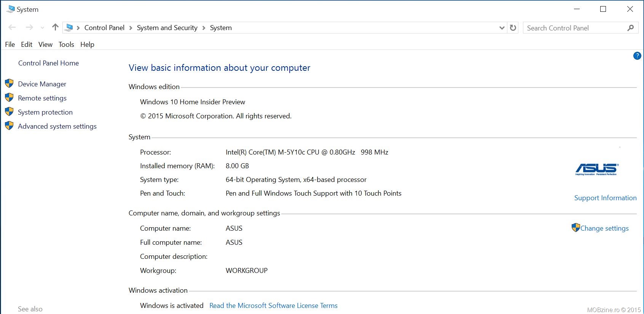The height and width of the screenshot is (314, 644).
Task: Click the System protection shield icon
Action: [9, 112]
